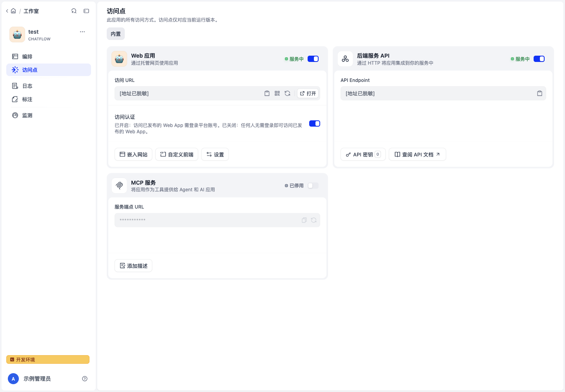
Task: Open 工作室 breadcrumb link
Action: coord(31,11)
